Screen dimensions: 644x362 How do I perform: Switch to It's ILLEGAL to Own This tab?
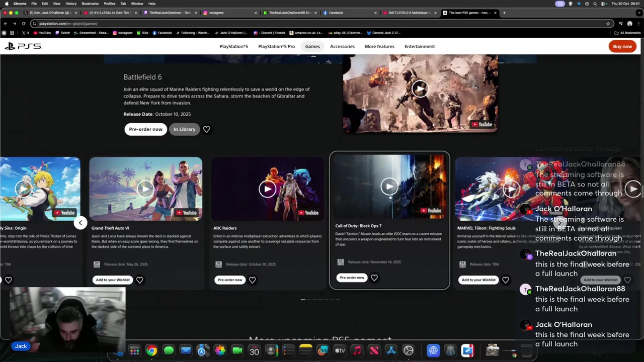click(x=110, y=13)
